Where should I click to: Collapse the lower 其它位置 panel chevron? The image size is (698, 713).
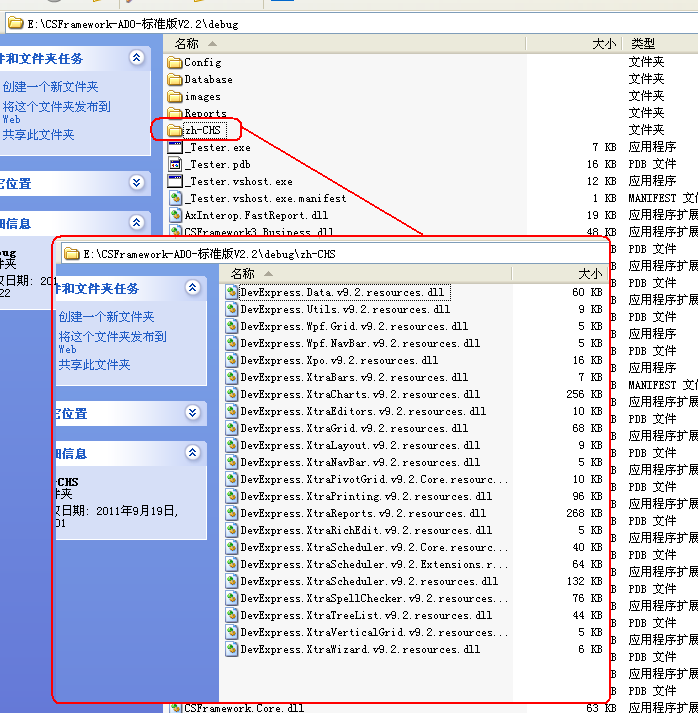pyautogui.click(x=193, y=413)
